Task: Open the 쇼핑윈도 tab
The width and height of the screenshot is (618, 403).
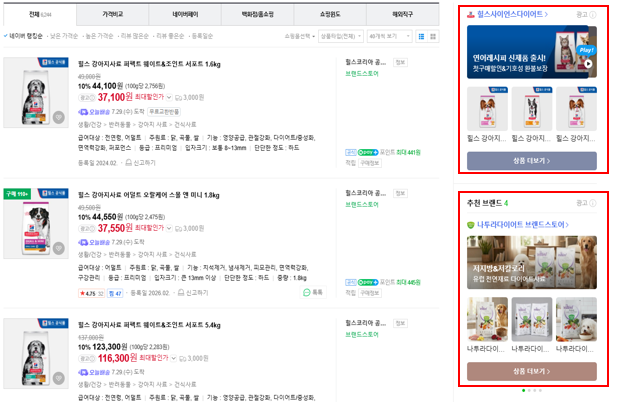Action: [x=330, y=15]
